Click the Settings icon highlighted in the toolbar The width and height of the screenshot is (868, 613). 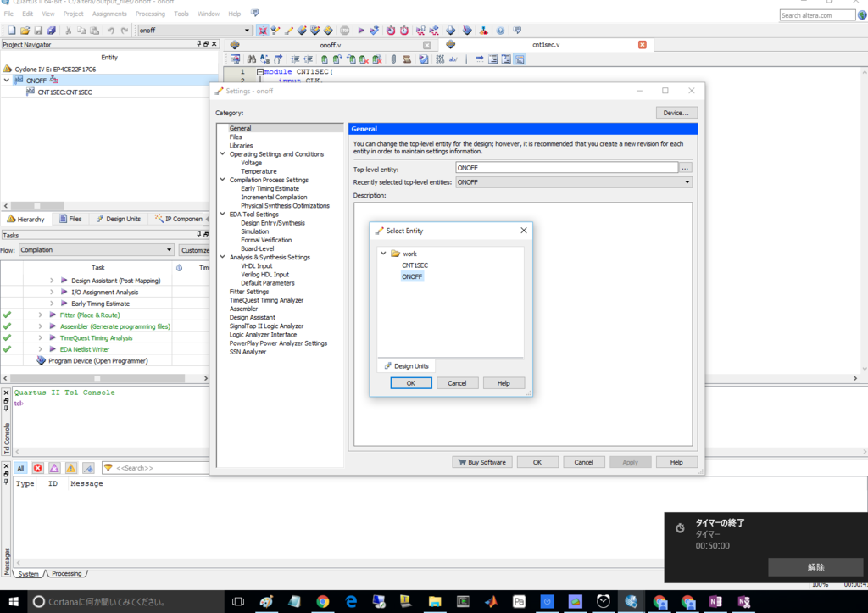click(x=263, y=31)
